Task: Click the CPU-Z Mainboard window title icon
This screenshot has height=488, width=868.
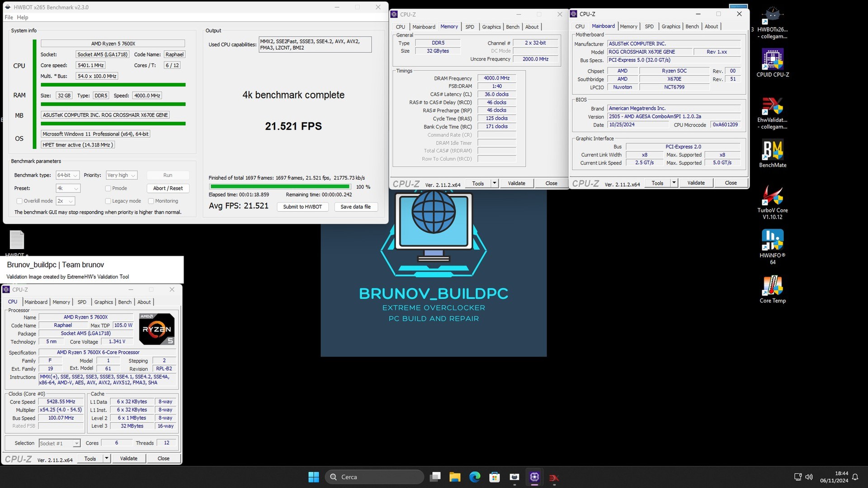Action: point(574,14)
